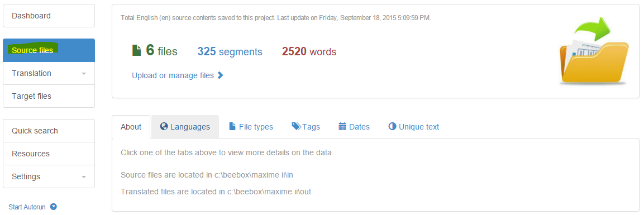Expand the Settings dropdown arrow
644x215 pixels.
[84, 177]
